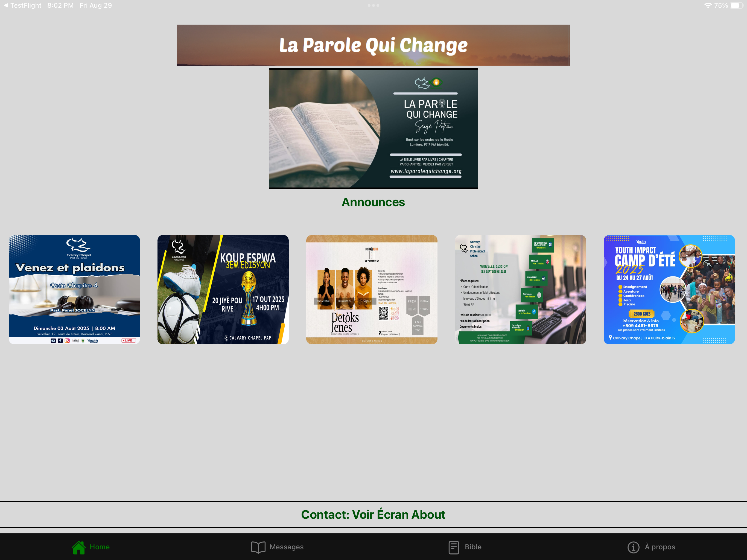Tap the dove logo on radio image
The image size is (747, 560).
click(422, 83)
